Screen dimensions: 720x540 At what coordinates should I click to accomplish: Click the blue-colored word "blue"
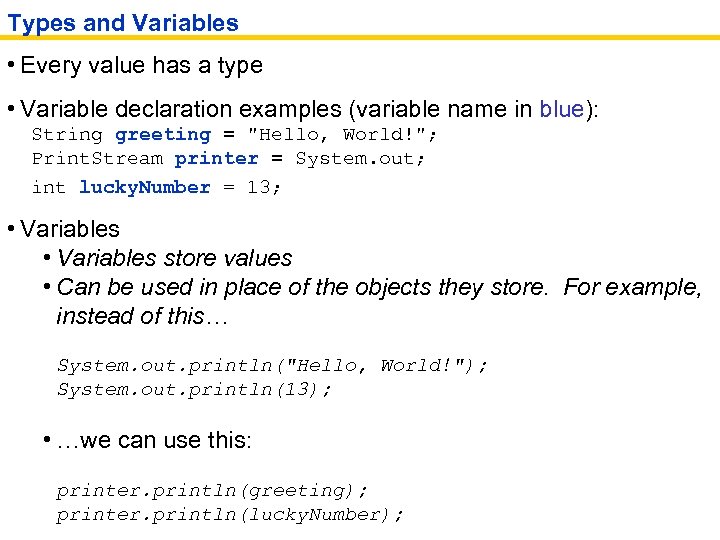[x=561, y=108]
